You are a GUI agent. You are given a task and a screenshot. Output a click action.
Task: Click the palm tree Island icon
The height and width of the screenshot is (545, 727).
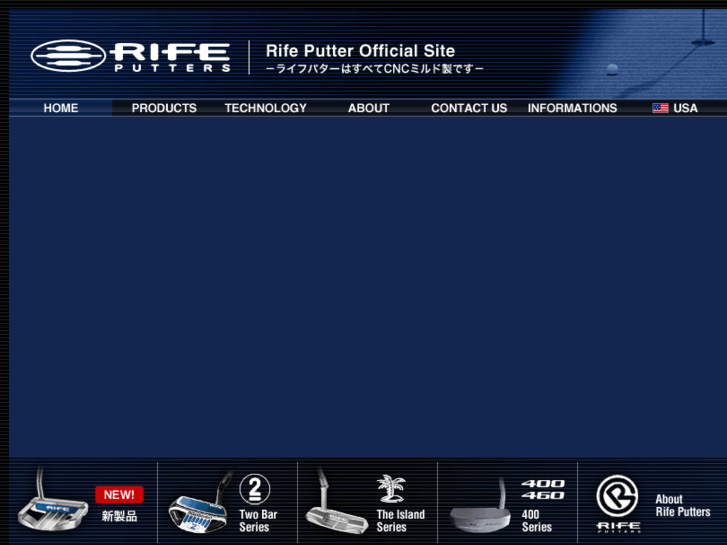[x=391, y=489]
